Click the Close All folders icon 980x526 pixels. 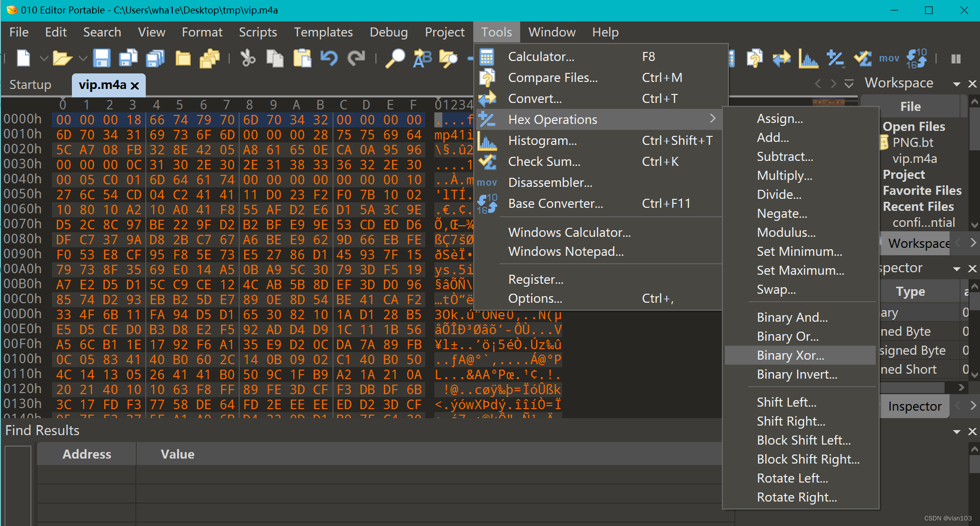[x=210, y=58]
